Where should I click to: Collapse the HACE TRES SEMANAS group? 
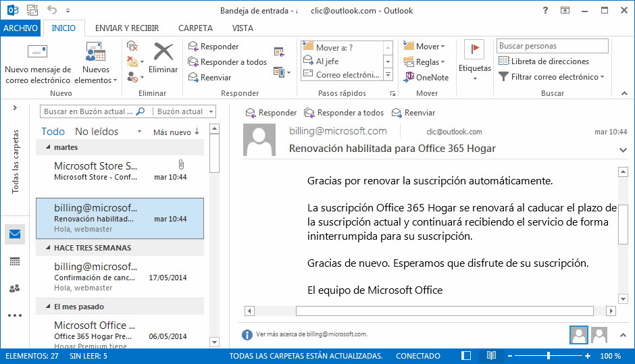[x=48, y=247]
